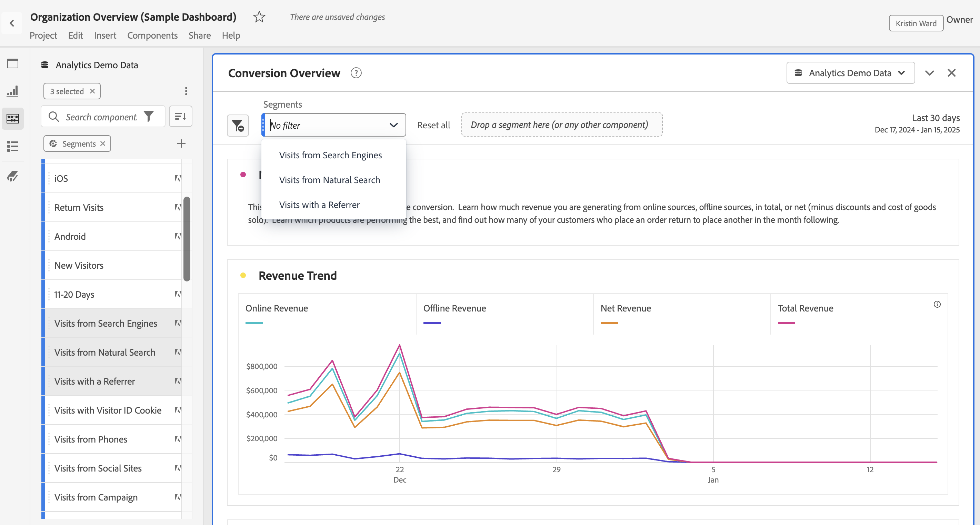This screenshot has width=980, height=525.
Task: Click the Conversion Overview help icon
Action: click(x=356, y=73)
